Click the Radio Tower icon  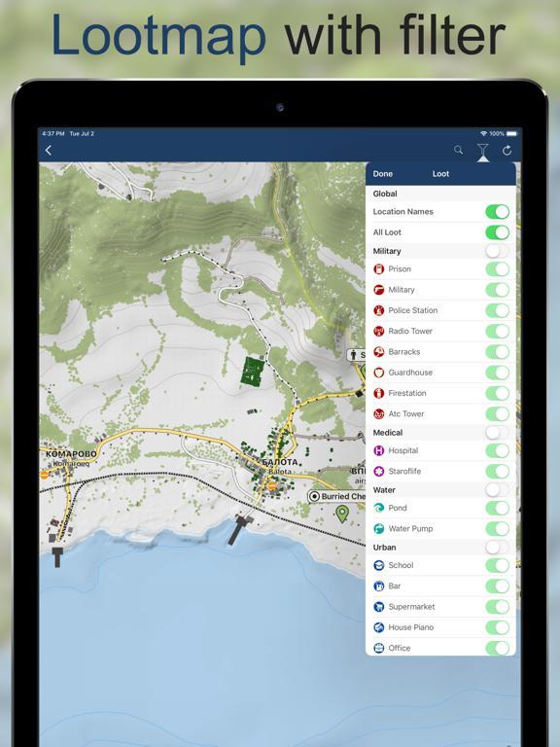(378, 331)
